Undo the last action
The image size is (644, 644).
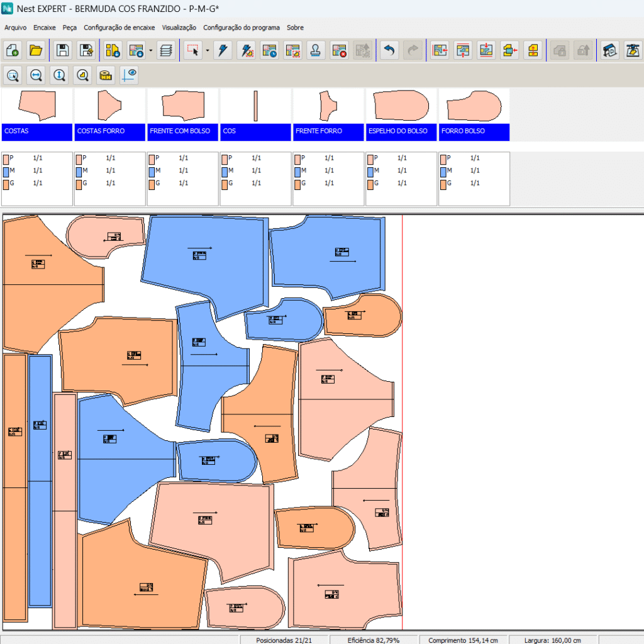pyautogui.click(x=389, y=51)
